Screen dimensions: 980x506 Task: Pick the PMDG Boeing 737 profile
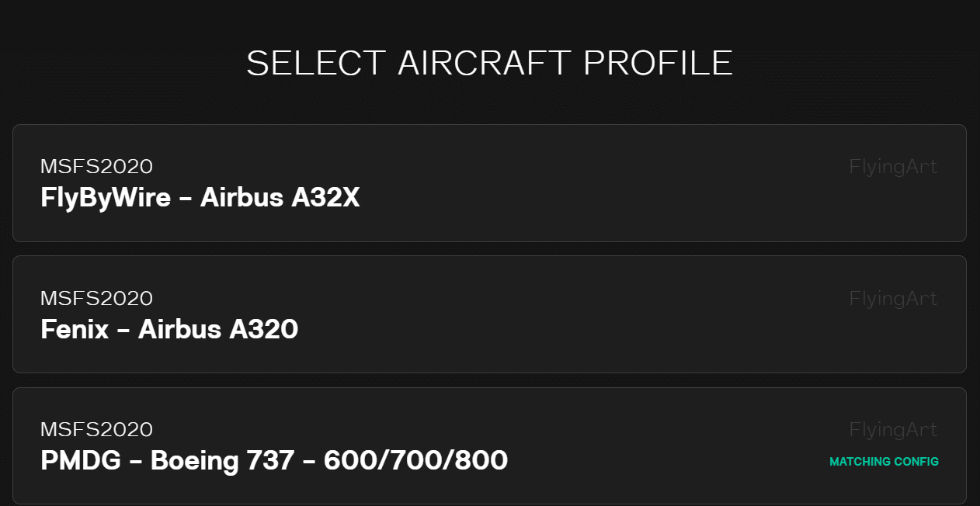(489, 445)
